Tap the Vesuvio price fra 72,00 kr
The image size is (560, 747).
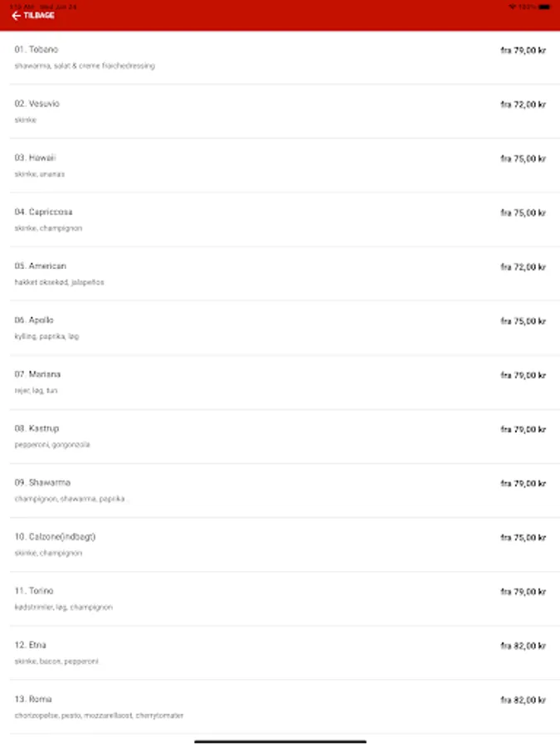click(x=523, y=105)
